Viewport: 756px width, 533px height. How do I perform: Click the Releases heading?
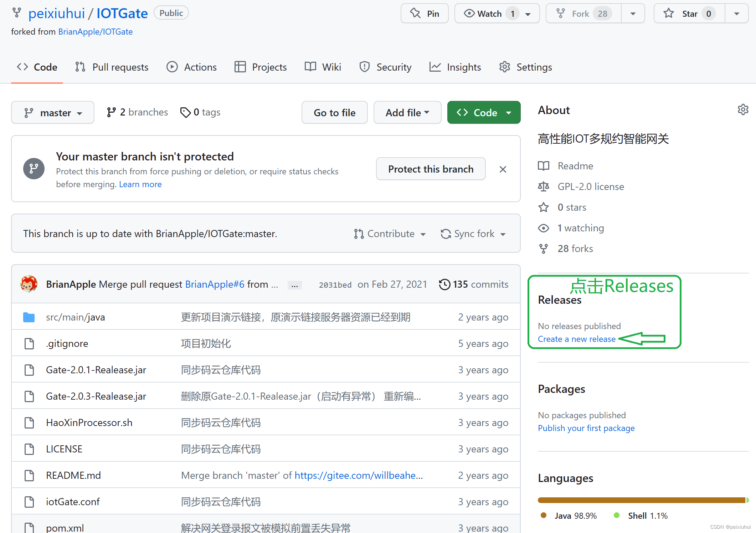click(x=559, y=300)
